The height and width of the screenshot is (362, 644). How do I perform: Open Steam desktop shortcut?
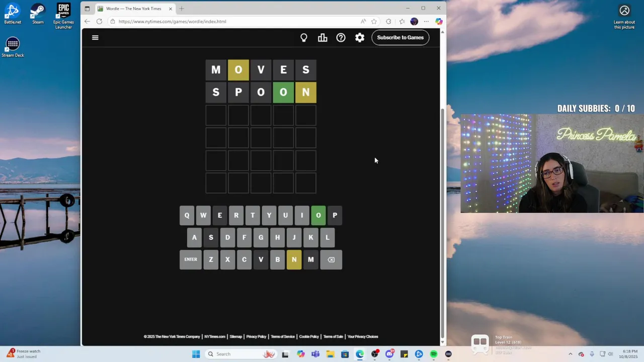tap(38, 14)
